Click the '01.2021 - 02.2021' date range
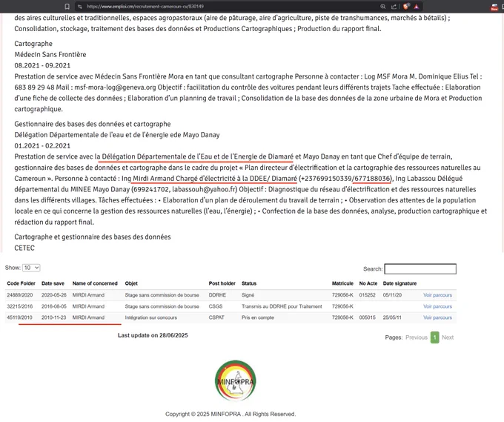Image resolution: width=504 pixels, height=422 pixels. pyautogui.click(x=42, y=145)
